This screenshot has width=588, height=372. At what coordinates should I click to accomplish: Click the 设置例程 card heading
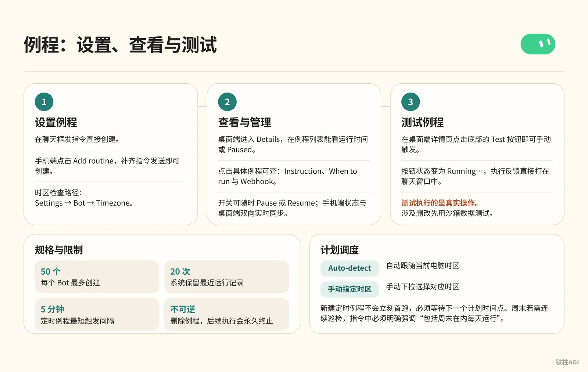click(x=56, y=122)
